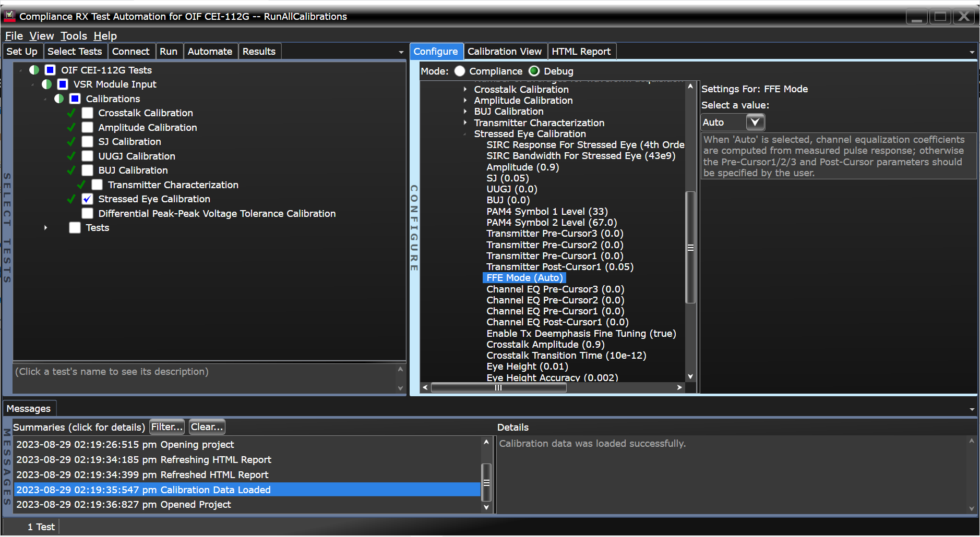The width and height of the screenshot is (980, 537).
Task: Expand the Tests tree node
Action: (46, 228)
